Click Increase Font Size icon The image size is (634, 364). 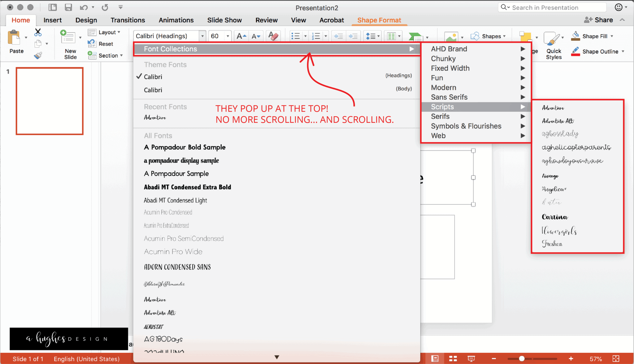[x=241, y=36]
